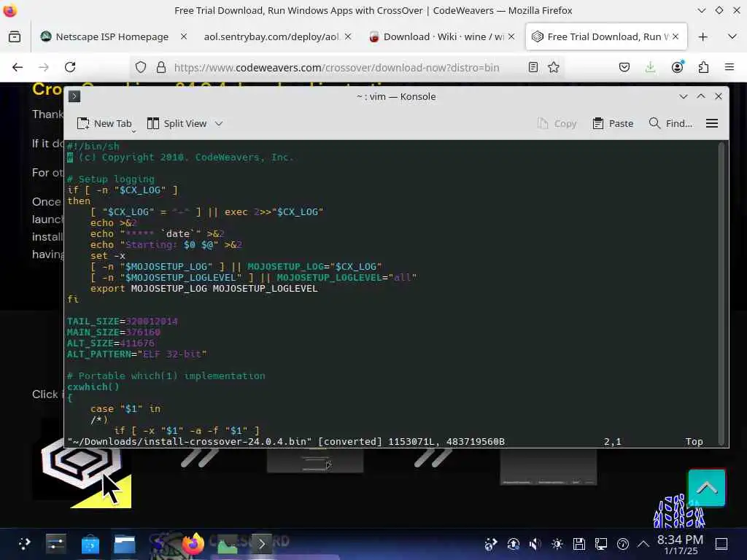This screenshot has width=747, height=560.
Task: Open Firefox extensions puzzle icon
Action: point(703,68)
